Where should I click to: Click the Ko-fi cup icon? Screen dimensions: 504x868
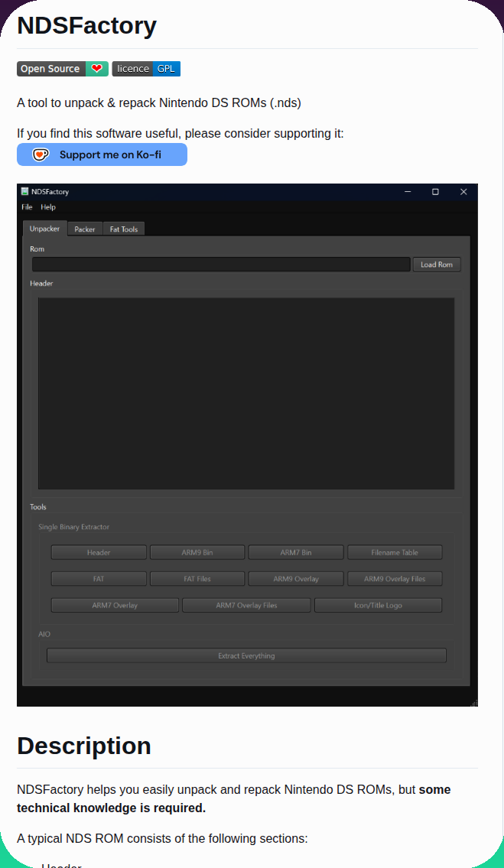coord(40,154)
